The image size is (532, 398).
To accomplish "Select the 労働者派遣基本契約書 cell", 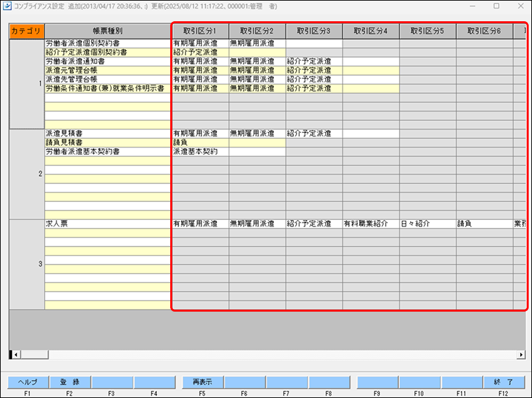I will [x=108, y=151].
